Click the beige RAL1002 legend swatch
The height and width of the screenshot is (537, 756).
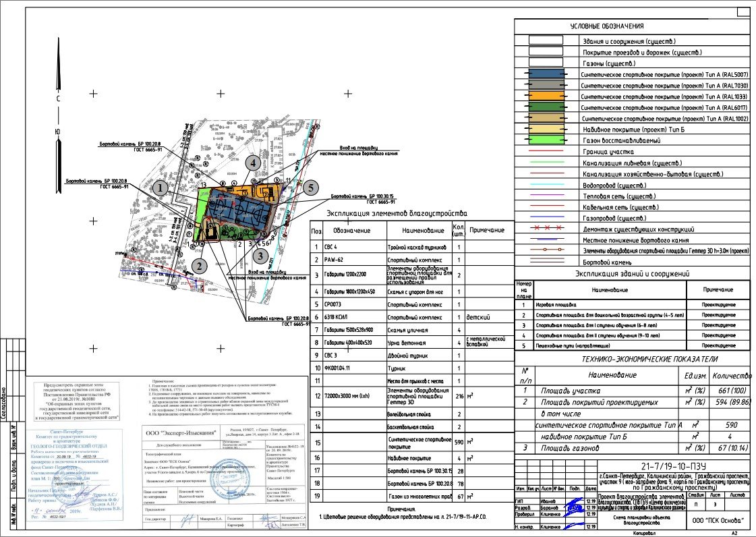[x=546, y=118]
